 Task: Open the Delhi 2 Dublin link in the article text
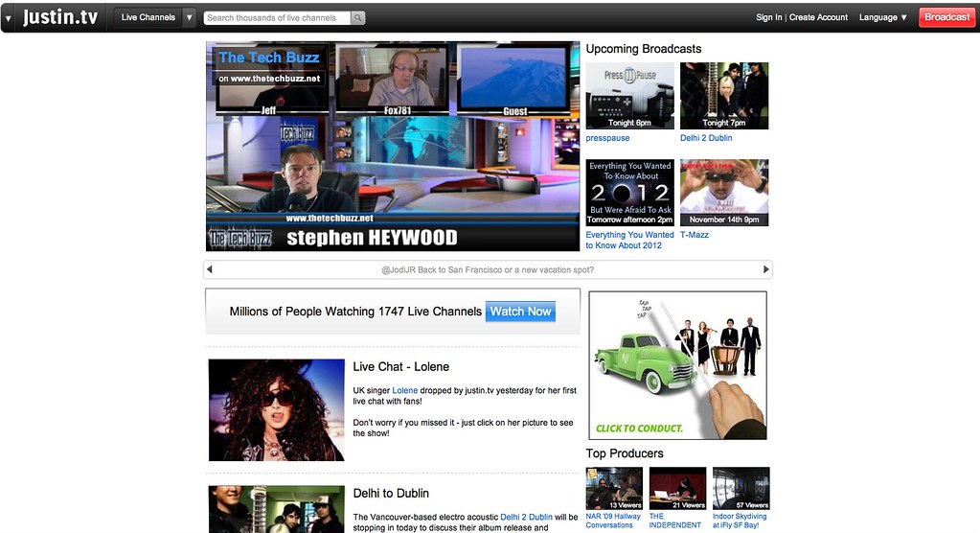(x=526, y=518)
